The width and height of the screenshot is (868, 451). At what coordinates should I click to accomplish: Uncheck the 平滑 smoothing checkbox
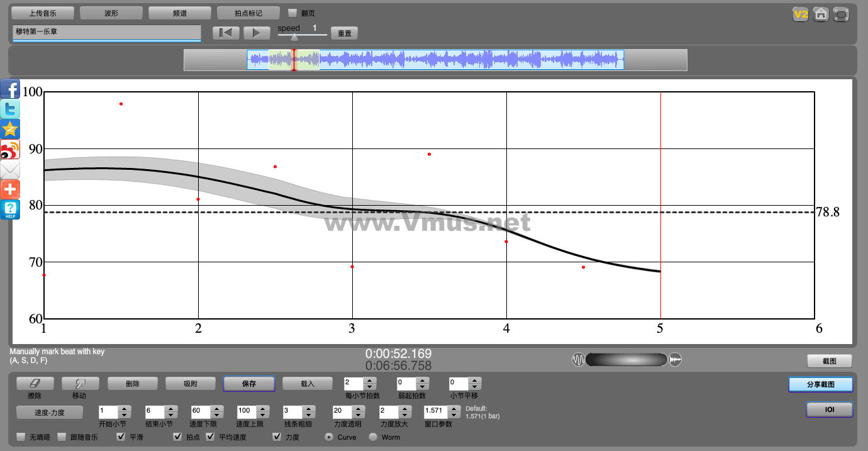[121, 437]
